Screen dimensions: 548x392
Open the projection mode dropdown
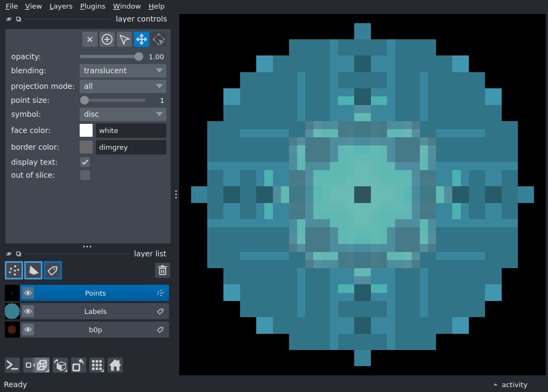tap(123, 86)
